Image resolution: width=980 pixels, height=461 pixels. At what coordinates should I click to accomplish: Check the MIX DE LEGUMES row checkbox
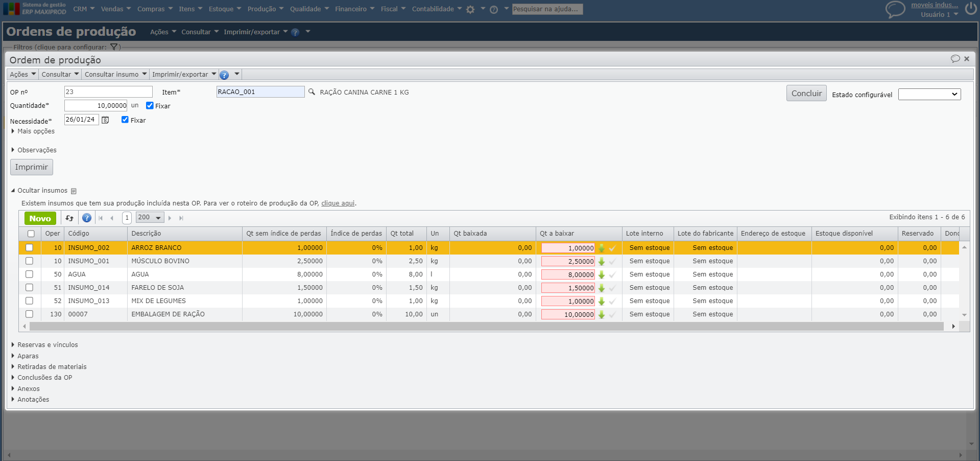pos(29,301)
